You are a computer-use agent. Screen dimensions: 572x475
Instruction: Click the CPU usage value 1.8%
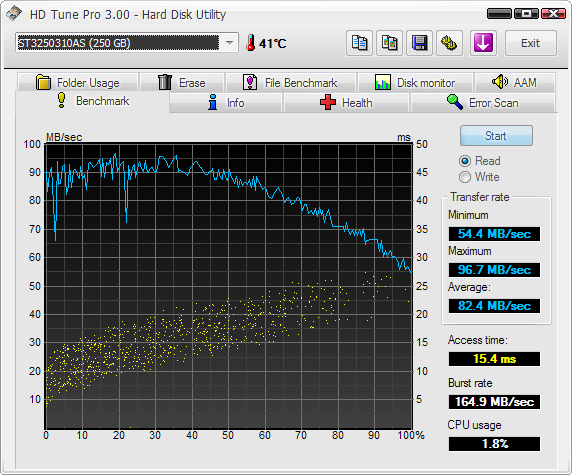coord(494,444)
